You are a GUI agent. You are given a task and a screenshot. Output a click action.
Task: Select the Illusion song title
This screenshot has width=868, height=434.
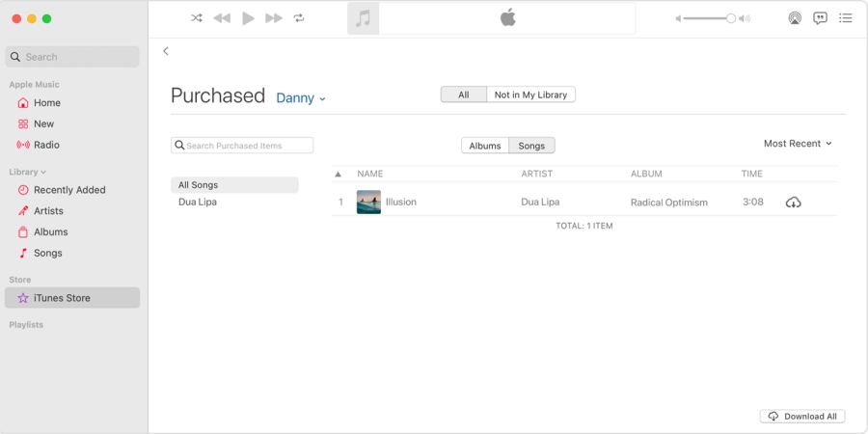tap(401, 203)
